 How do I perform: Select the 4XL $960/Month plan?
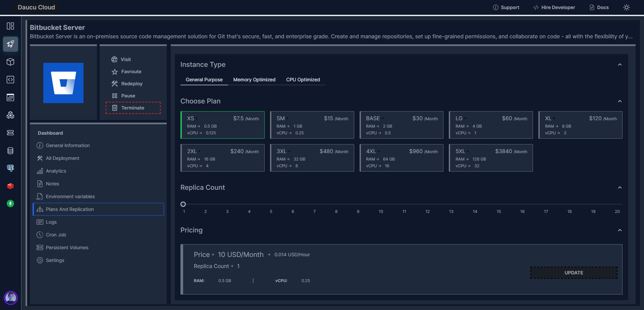point(401,158)
